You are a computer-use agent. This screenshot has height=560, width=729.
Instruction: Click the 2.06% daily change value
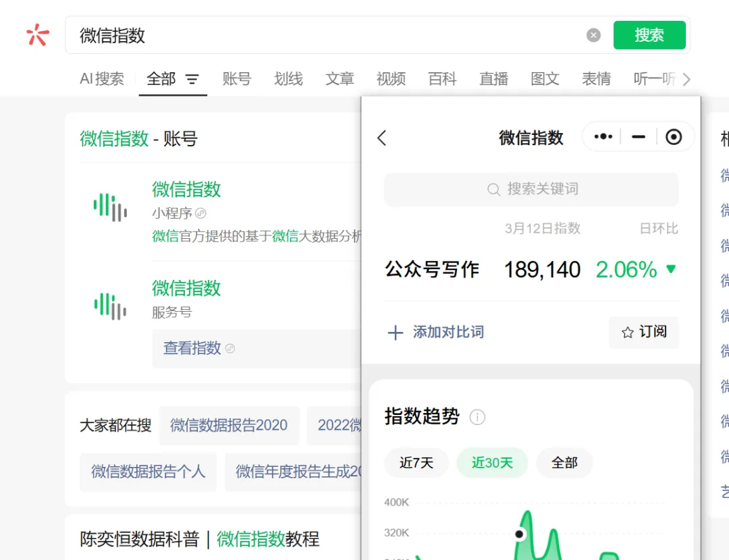pos(626,270)
